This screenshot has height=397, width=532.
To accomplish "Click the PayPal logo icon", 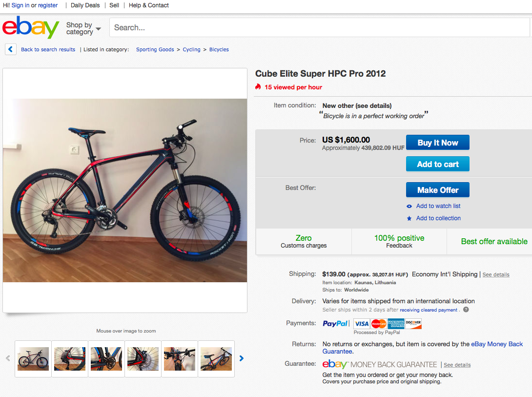I will pos(335,323).
